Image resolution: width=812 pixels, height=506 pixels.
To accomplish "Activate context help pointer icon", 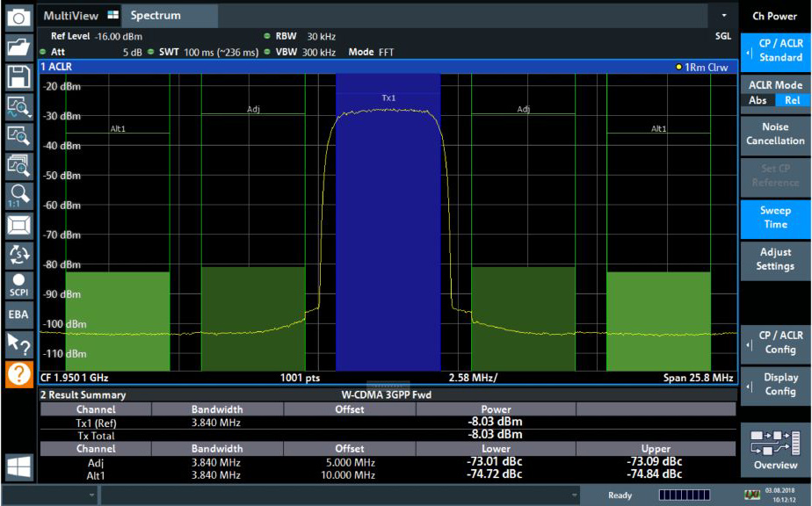I will pyautogui.click(x=18, y=343).
